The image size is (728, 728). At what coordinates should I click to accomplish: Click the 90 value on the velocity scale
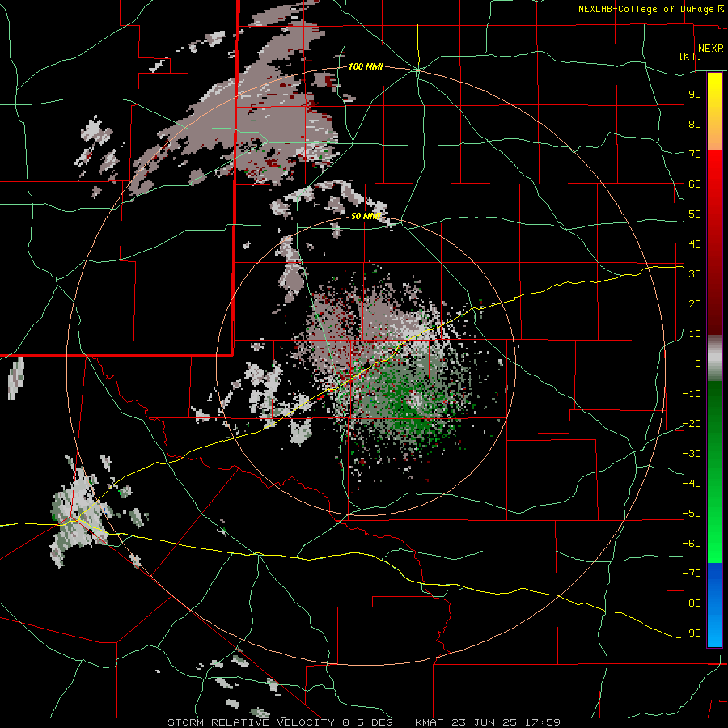tap(695, 95)
